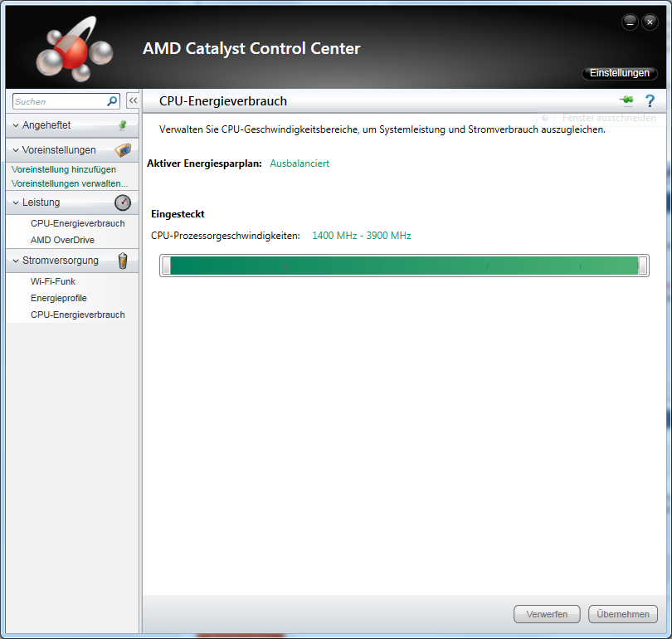Click the left handle of CPU speed slider
The height and width of the screenshot is (639, 672).
(x=166, y=266)
